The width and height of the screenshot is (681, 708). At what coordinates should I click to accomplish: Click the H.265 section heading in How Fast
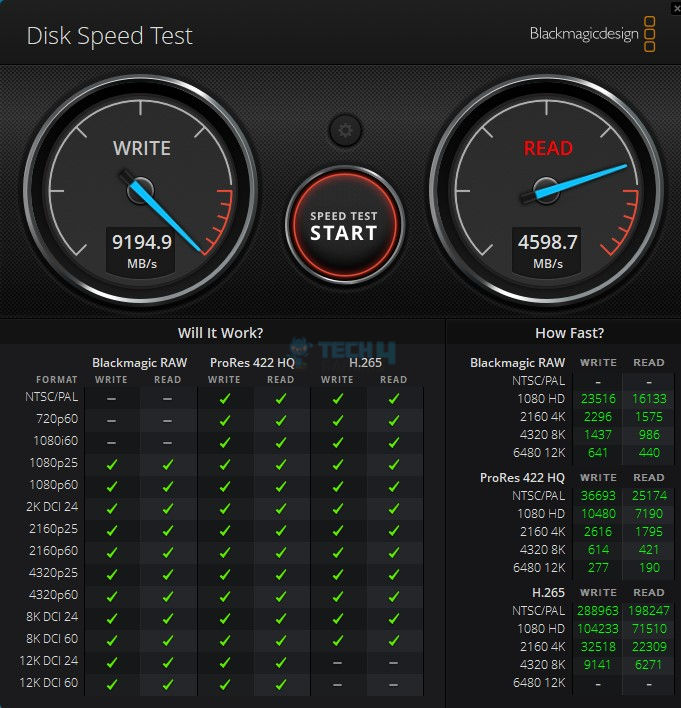(548, 592)
